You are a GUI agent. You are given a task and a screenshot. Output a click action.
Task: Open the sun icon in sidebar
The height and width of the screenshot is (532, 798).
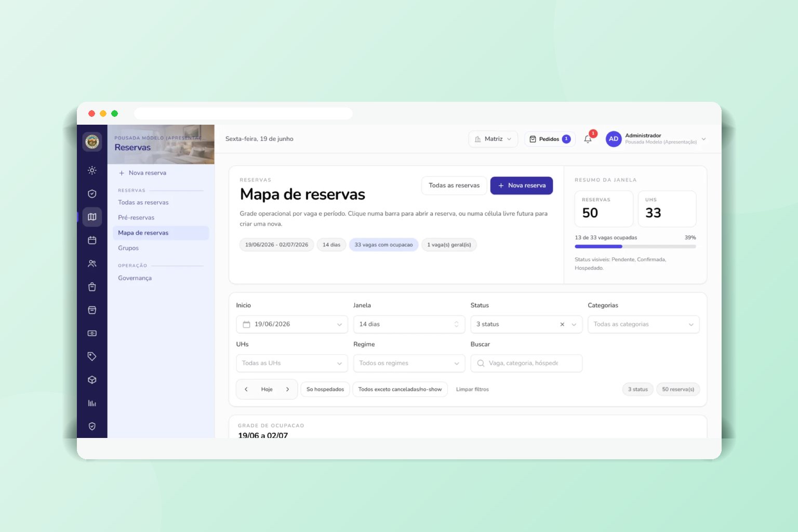(92, 170)
